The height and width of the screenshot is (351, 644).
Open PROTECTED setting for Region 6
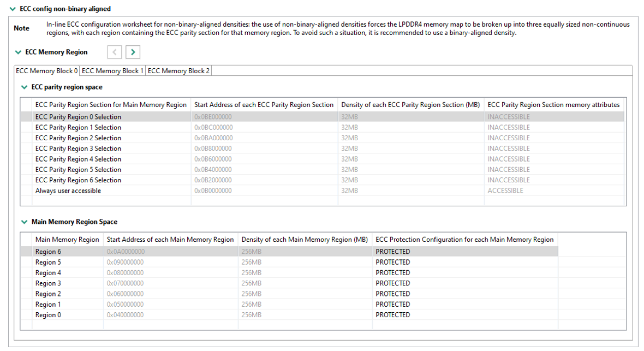392,252
